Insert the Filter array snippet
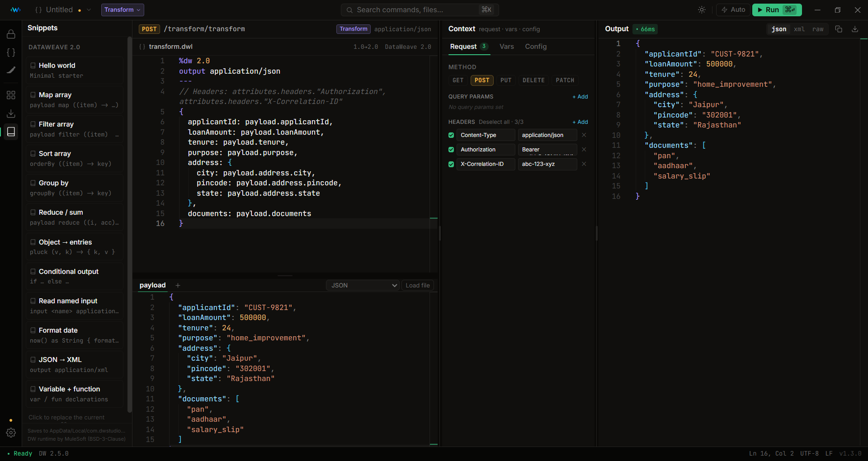The width and height of the screenshot is (868, 461). pyautogui.click(x=75, y=129)
